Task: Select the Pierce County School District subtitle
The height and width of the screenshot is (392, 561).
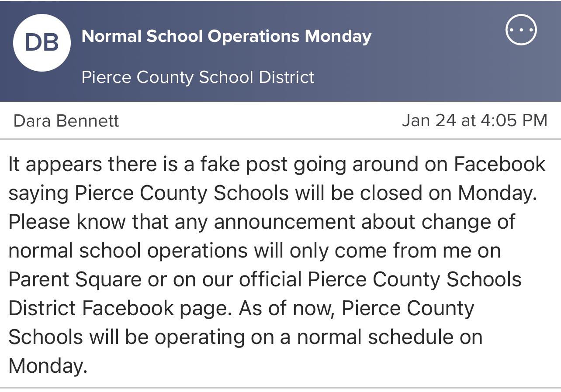Action: [x=197, y=77]
